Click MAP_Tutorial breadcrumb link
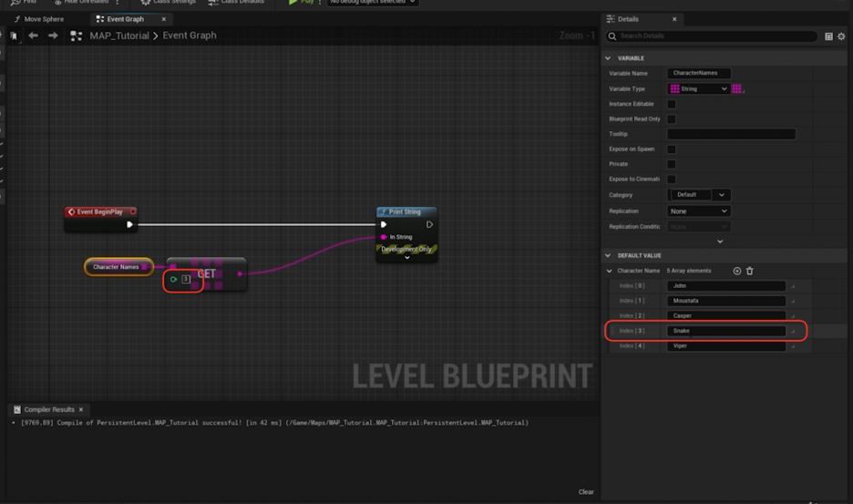This screenshot has width=853, height=504. 119,36
